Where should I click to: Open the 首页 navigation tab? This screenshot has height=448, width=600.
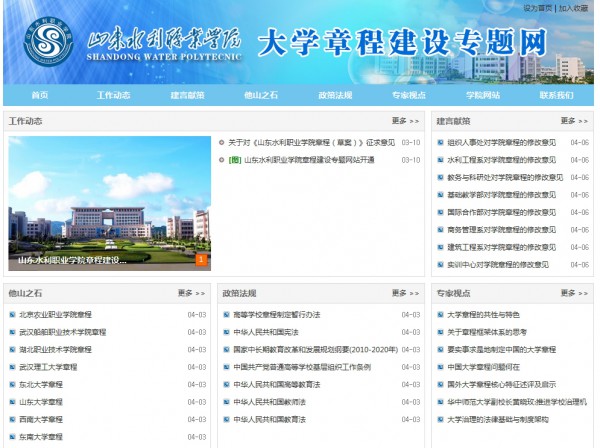coord(40,95)
